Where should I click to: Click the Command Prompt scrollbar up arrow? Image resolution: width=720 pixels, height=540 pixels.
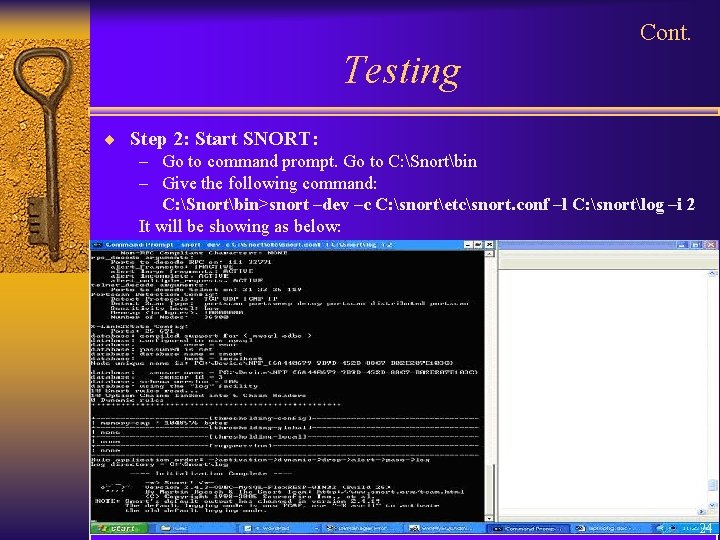click(x=489, y=254)
